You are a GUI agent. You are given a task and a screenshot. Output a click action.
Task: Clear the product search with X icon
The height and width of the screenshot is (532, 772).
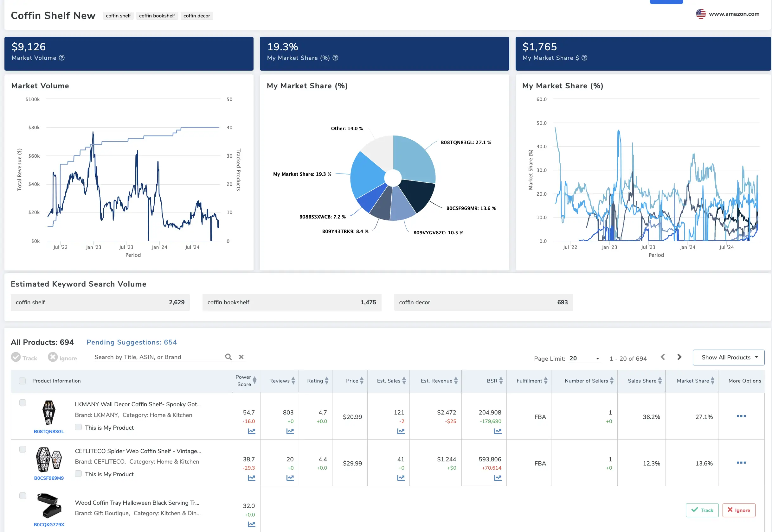(x=241, y=357)
